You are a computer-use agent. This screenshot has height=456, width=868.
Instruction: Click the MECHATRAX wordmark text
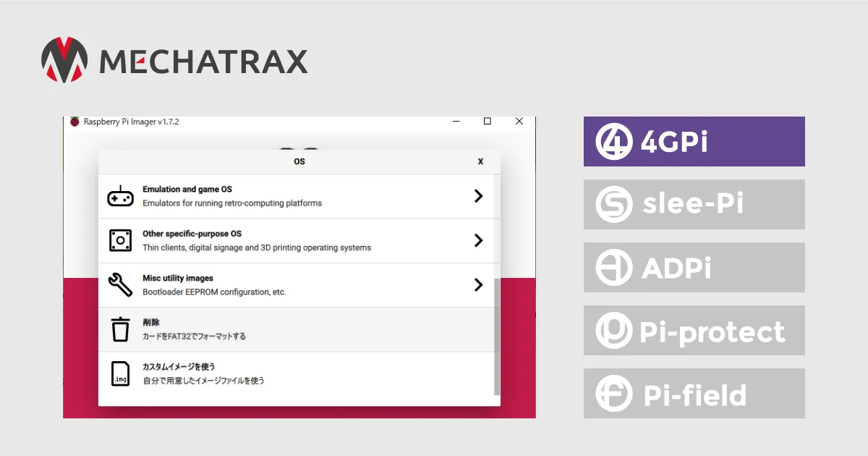(203, 62)
